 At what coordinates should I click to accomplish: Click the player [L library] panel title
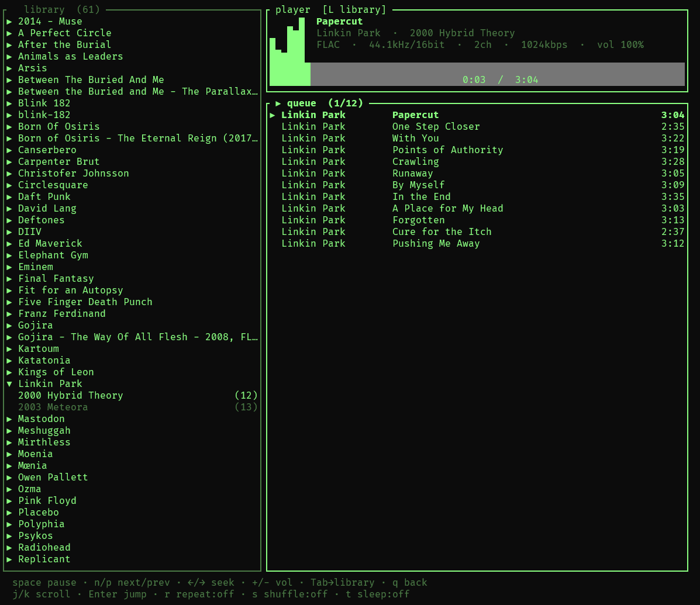(330, 9)
